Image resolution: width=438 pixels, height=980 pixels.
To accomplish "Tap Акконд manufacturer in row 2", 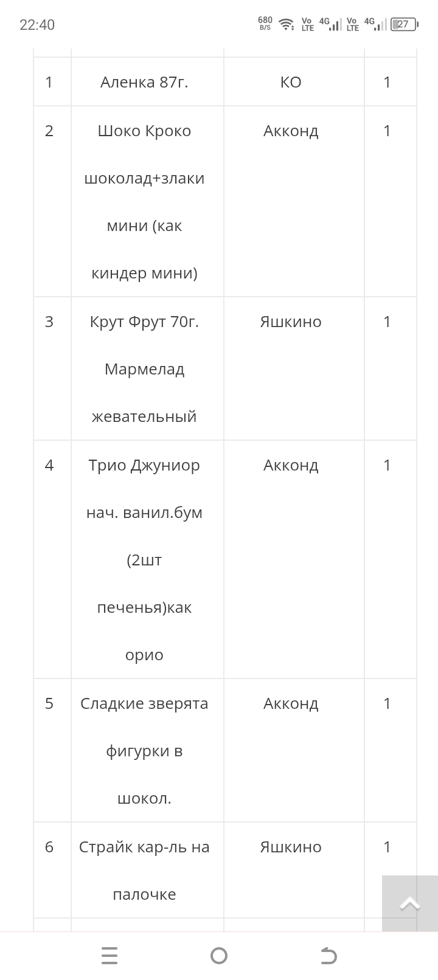I will coord(291,131).
